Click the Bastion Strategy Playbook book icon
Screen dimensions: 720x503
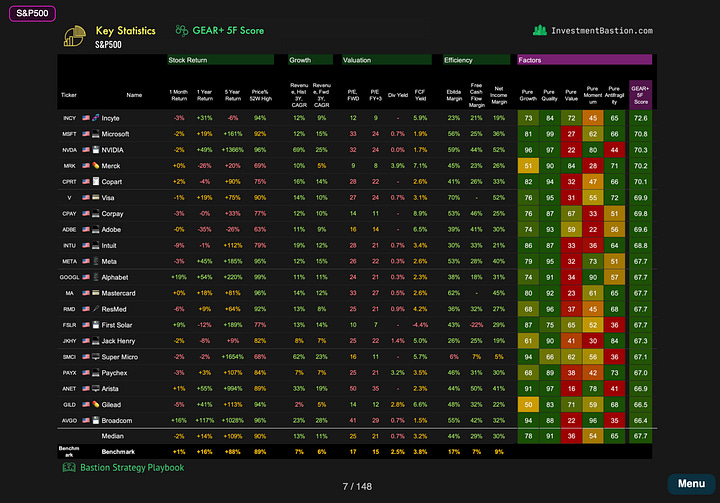tap(69, 468)
